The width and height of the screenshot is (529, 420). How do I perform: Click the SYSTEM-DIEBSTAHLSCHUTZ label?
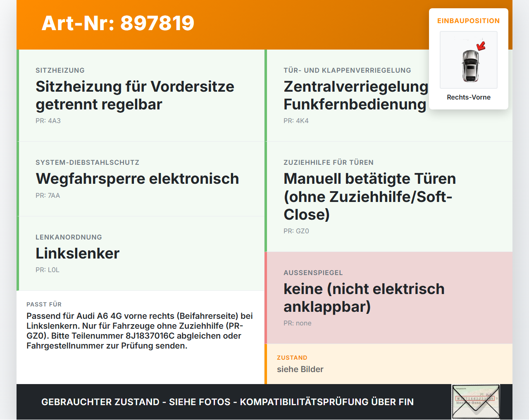click(87, 162)
